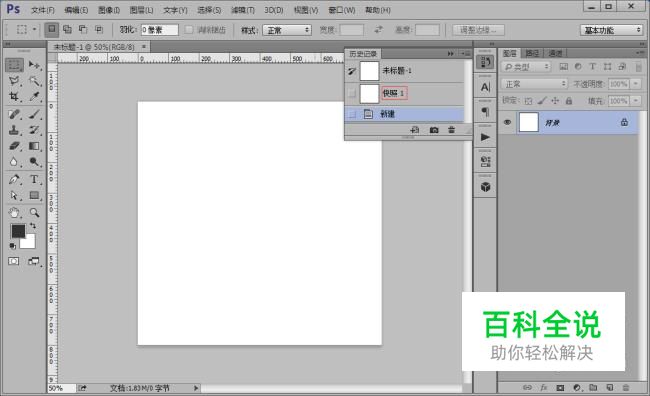Toggle visibility of the background layer

507,122
